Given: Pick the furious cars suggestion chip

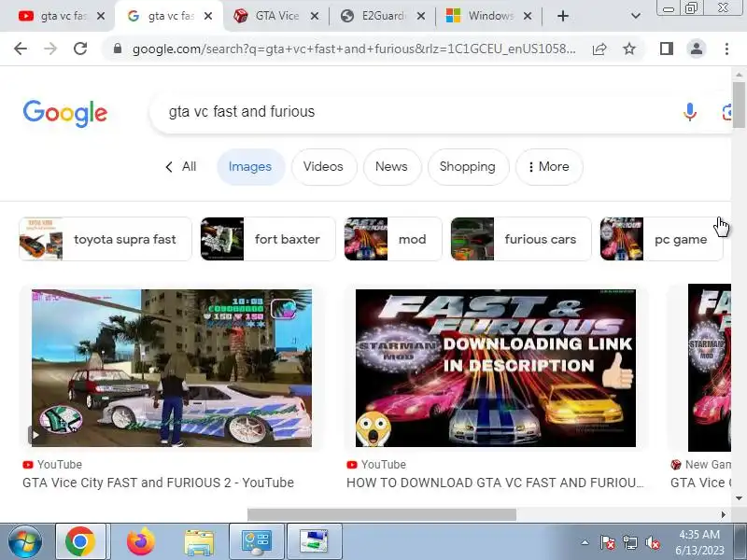Looking at the screenshot, I should tap(521, 239).
